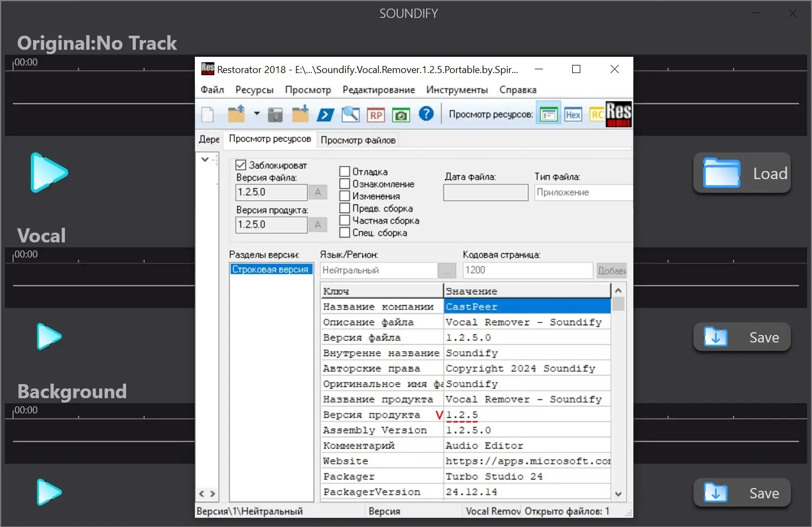Collapse the resource tree chevron
The width and height of the screenshot is (812, 527).
(x=205, y=159)
